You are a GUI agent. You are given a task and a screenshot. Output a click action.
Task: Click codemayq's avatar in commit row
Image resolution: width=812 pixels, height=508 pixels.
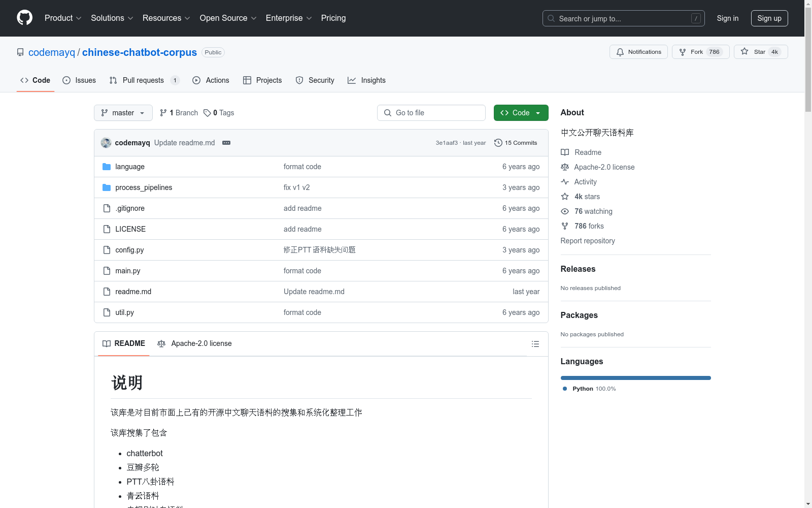pyautogui.click(x=106, y=143)
